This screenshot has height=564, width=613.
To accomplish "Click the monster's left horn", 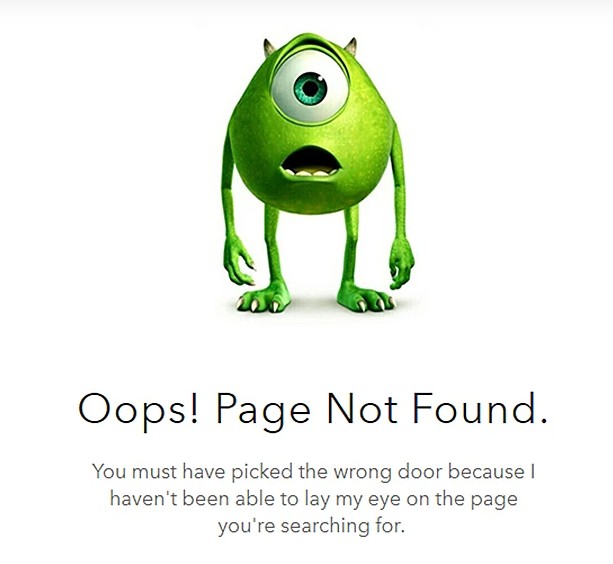I will 269,47.
